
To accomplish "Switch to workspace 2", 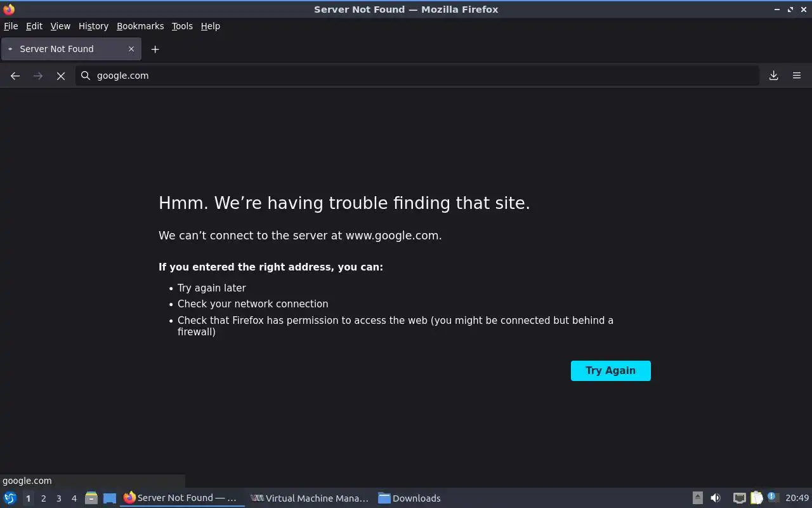I will (x=43, y=498).
